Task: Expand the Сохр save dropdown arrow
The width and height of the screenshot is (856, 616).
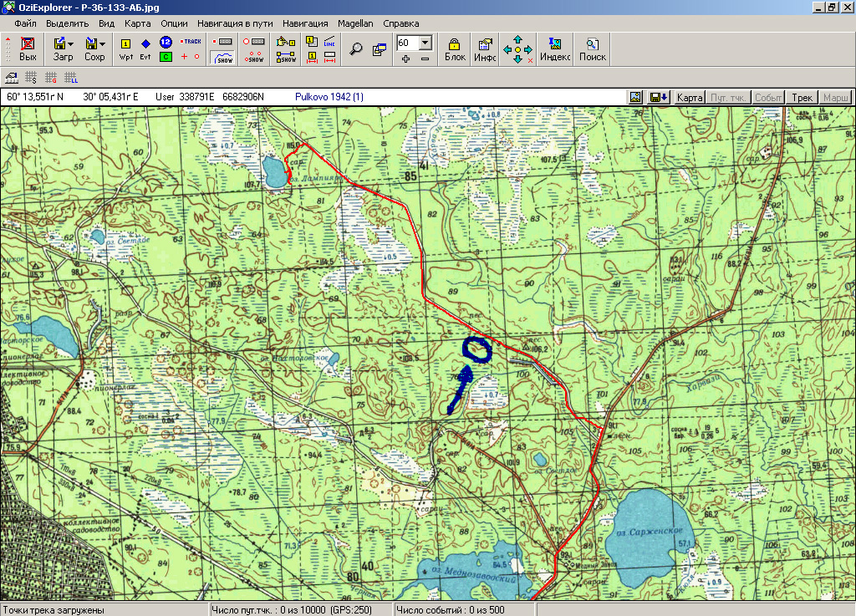Action: (102, 43)
